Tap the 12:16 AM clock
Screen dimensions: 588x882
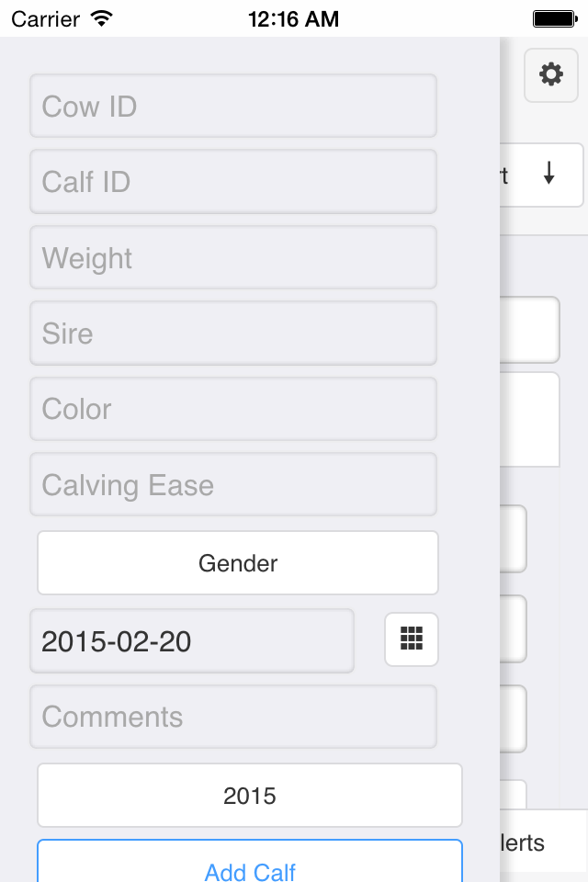tap(293, 18)
